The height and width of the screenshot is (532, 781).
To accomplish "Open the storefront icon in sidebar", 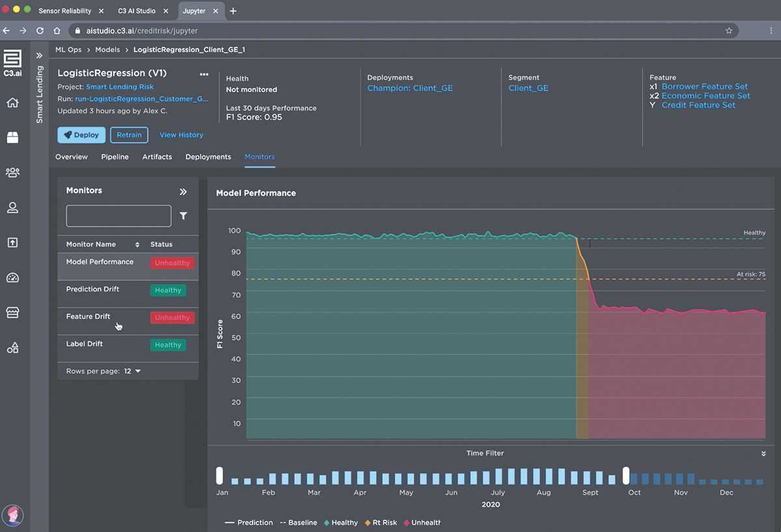I will coord(12,313).
